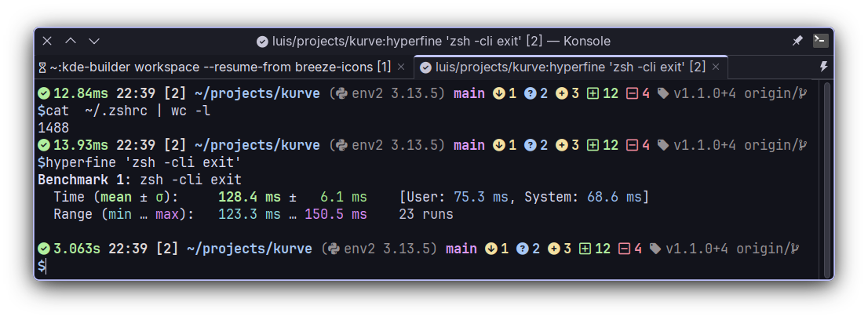
Task: Click the red minus box in 3.063s prompt
Action: pos(625,249)
